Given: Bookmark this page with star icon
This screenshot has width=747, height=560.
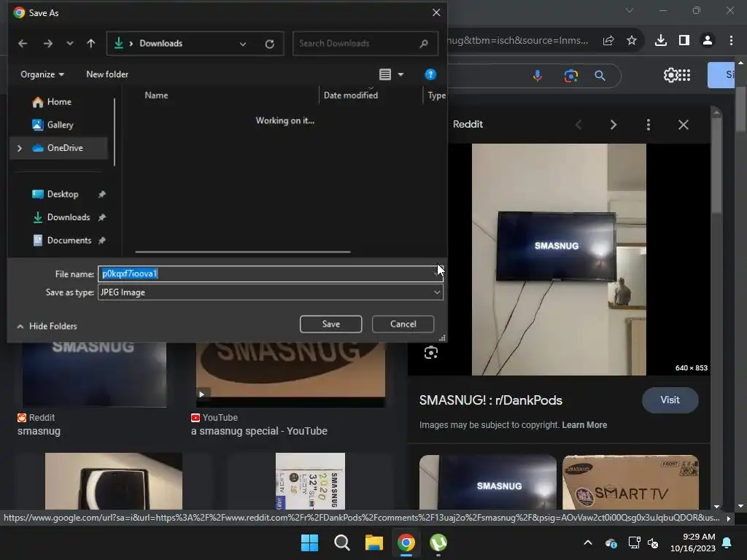Looking at the screenshot, I should point(632,41).
